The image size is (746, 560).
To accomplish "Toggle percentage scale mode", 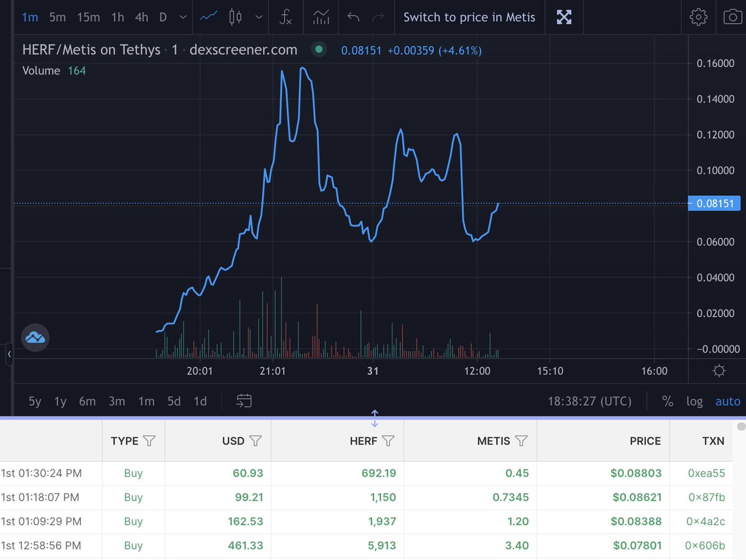I will 668,402.
